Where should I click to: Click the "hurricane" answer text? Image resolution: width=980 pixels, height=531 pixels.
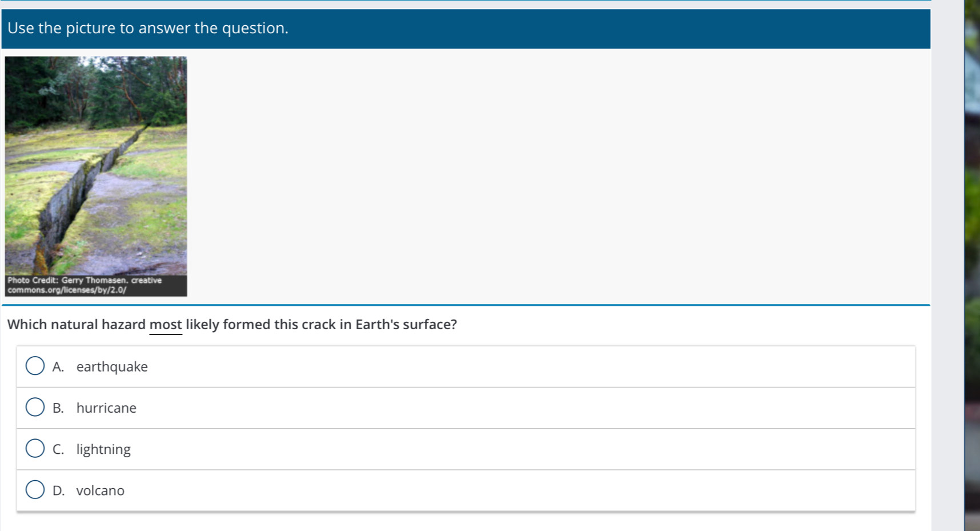tap(106, 408)
